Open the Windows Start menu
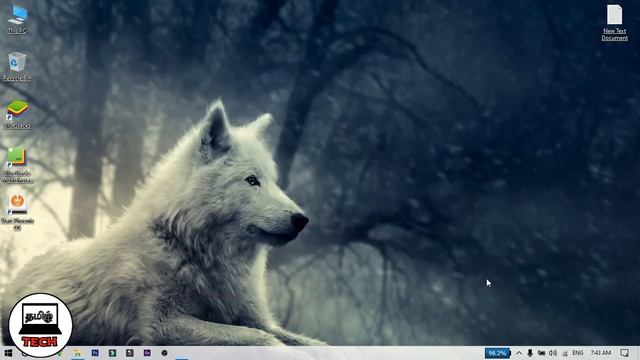640x360 pixels. pos(8,353)
